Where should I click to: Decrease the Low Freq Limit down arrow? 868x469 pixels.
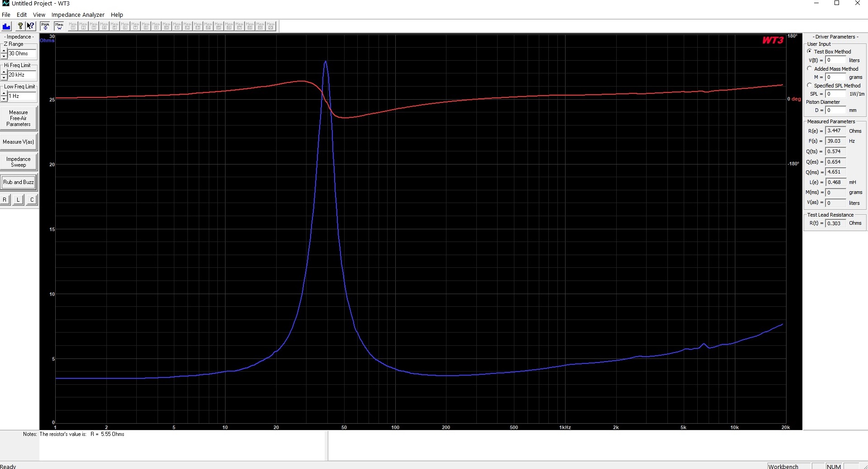point(4,99)
